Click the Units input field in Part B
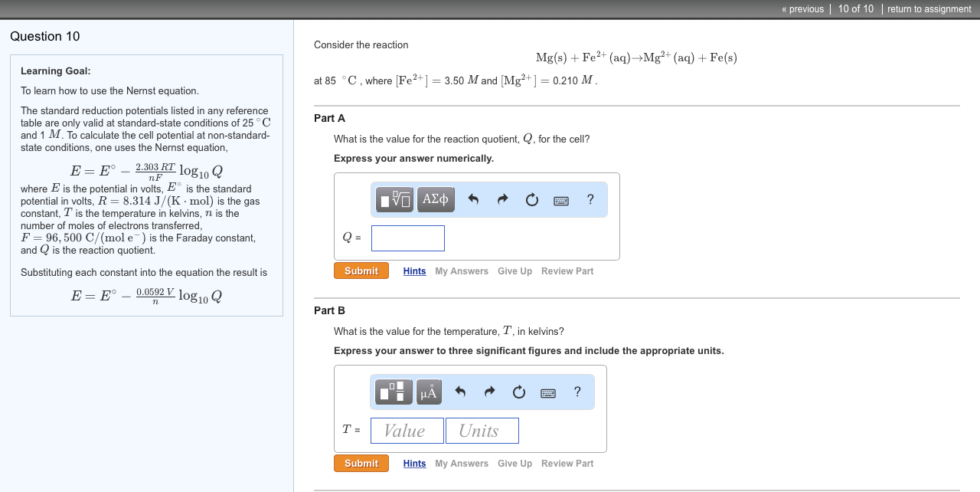Viewport: 980px width, 492px height. tap(482, 430)
